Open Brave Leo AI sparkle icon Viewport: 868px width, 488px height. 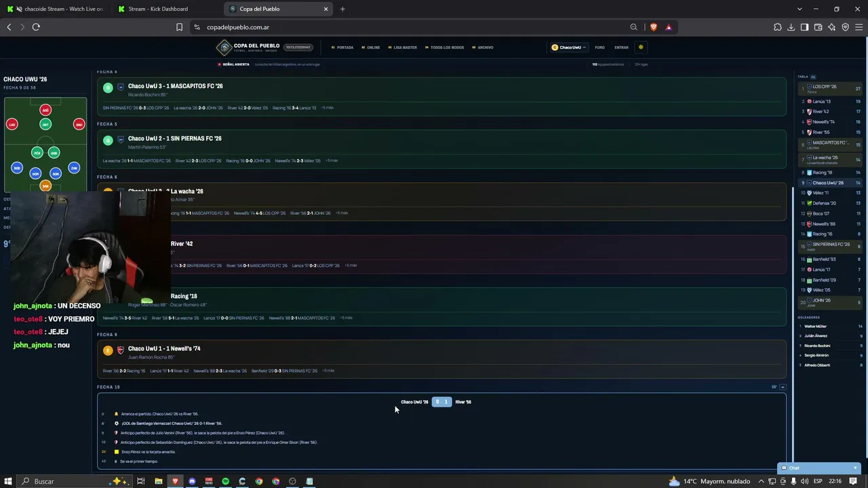[832, 27]
